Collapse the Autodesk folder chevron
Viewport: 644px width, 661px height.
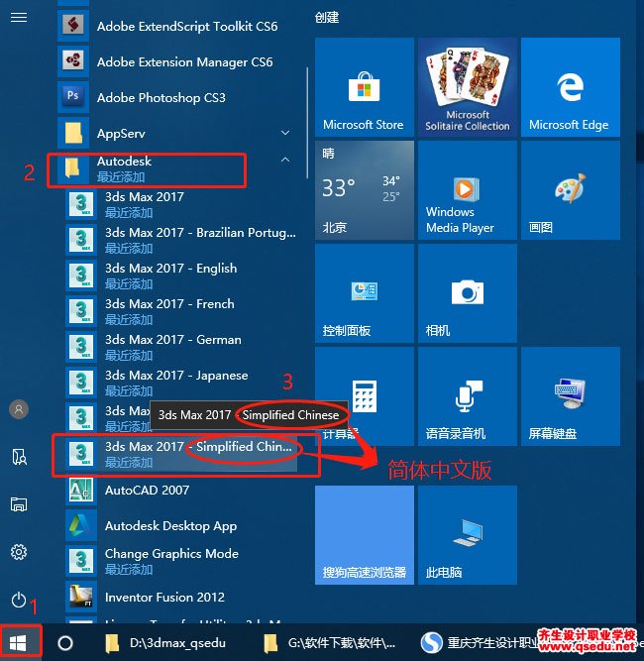[285, 160]
